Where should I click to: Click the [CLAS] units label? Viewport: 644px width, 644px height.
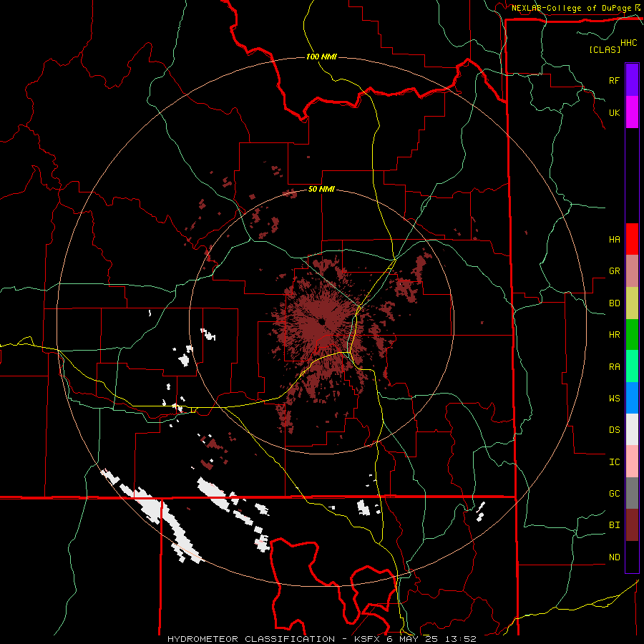605,49
